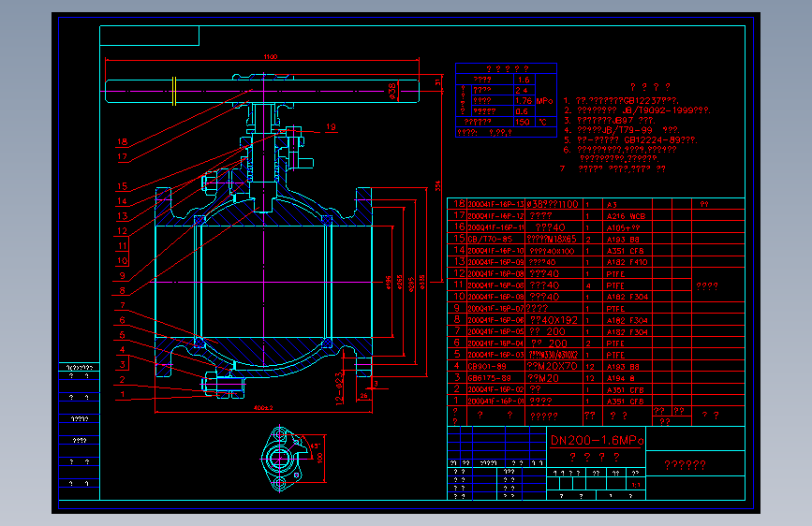This screenshot has height=526, width=812.
Task: Click material A194 8 in row 3
Action: point(621,378)
